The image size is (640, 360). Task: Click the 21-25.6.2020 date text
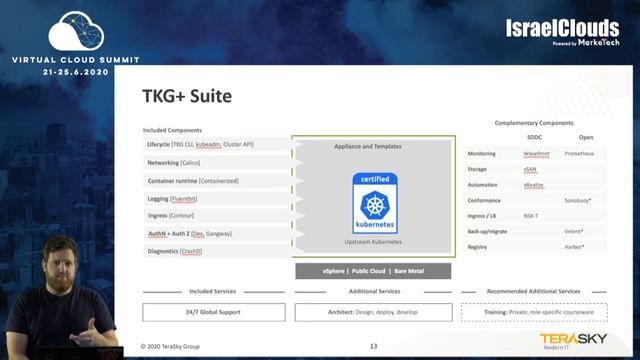pyautogui.click(x=76, y=72)
